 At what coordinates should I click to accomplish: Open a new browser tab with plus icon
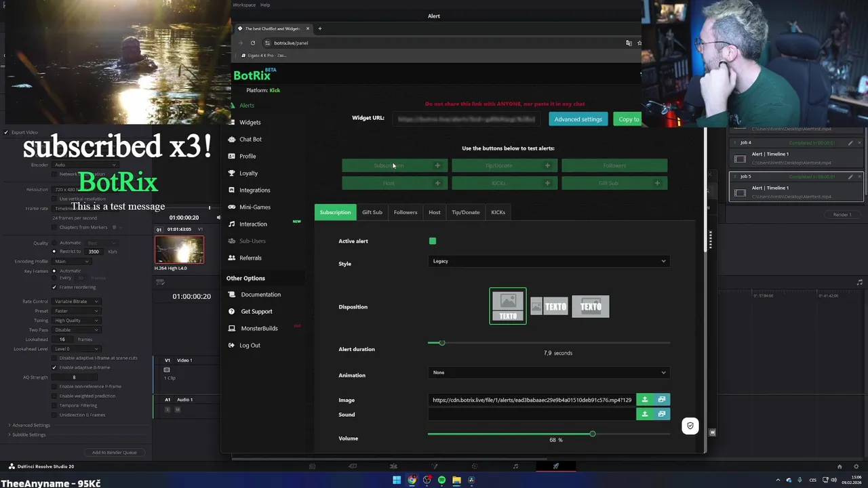(320, 28)
